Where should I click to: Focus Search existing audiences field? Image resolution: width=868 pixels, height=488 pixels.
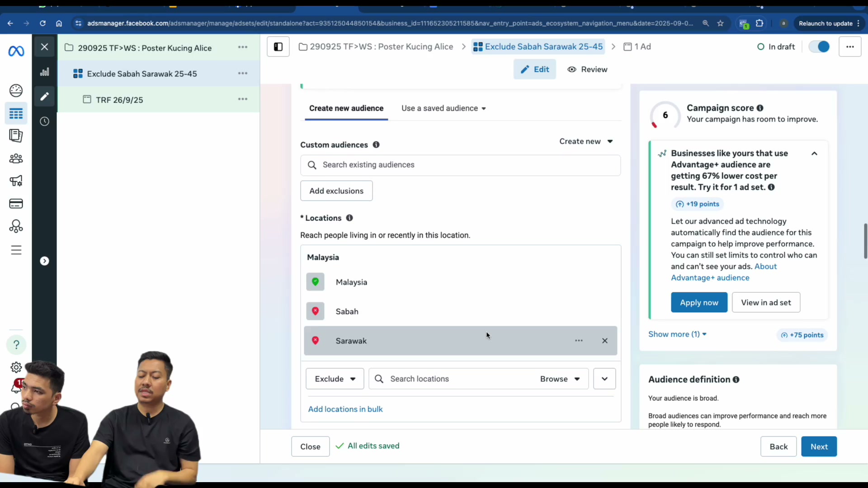(x=460, y=165)
